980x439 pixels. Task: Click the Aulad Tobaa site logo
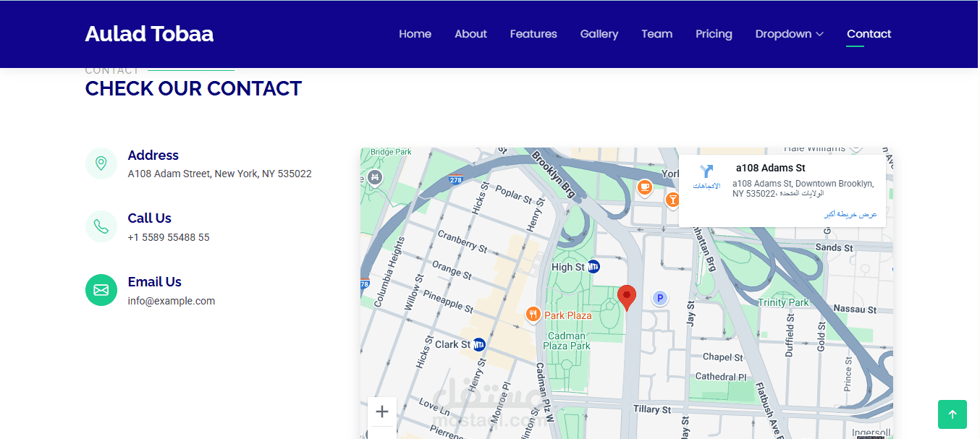(x=149, y=34)
